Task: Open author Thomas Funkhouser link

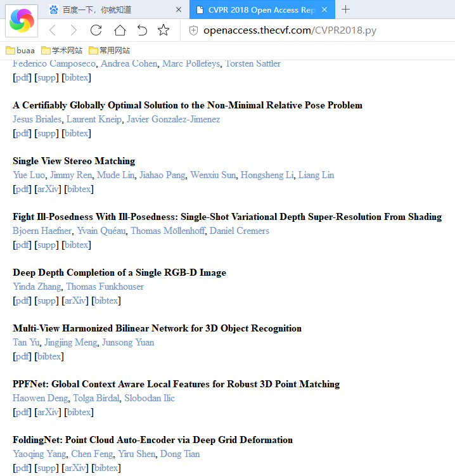Action: point(105,287)
